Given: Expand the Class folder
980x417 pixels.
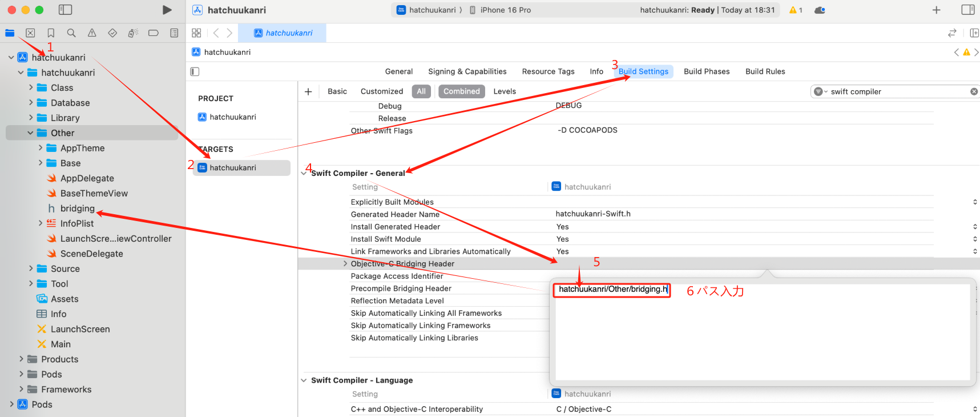Looking at the screenshot, I should (x=30, y=88).
